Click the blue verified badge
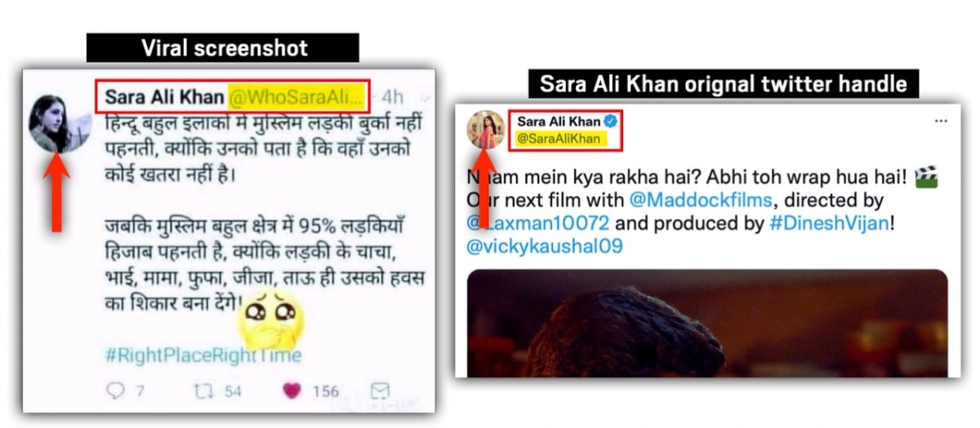Screen dimensions: 980x428 (x=609, y=121)
